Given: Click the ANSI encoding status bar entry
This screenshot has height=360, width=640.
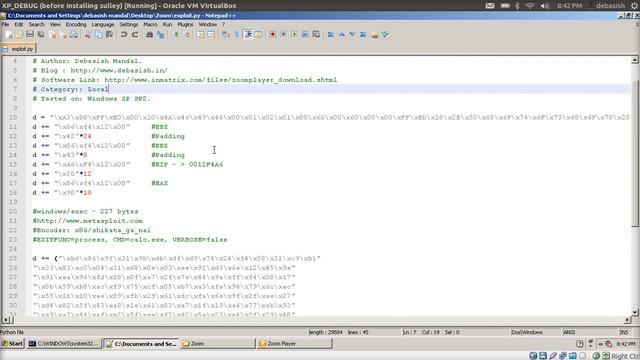Looking at the screenshot, I should click(569, 332).
